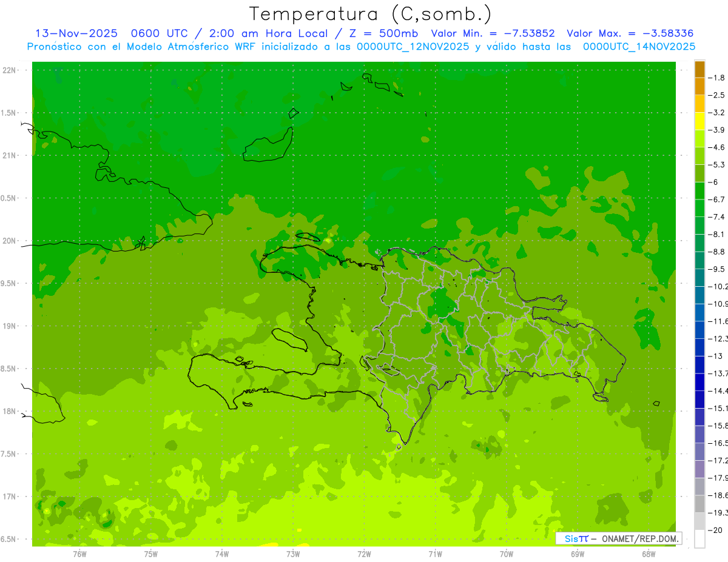Click the "74W" longitude label
The height and width of the screenshot is (562, 728).
[222, 554]
